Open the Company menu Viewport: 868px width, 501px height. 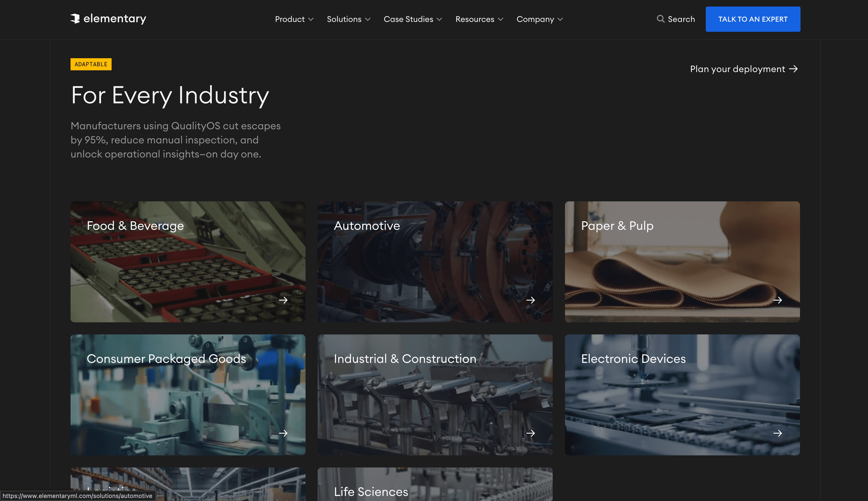pos(539,19)
